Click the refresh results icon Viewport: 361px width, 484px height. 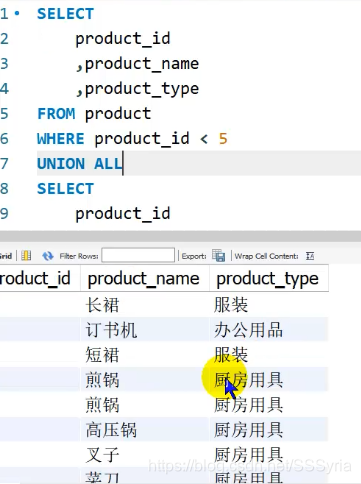click(48, 256)
